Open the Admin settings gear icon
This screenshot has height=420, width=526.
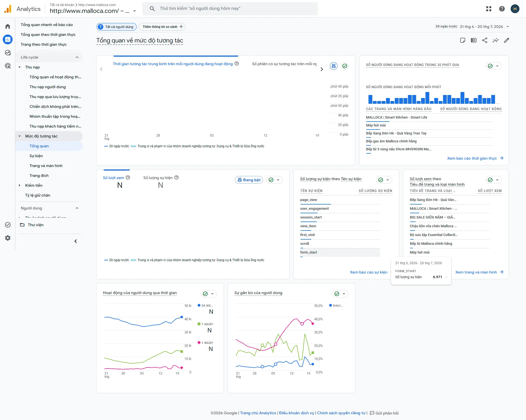pos(8,238)
